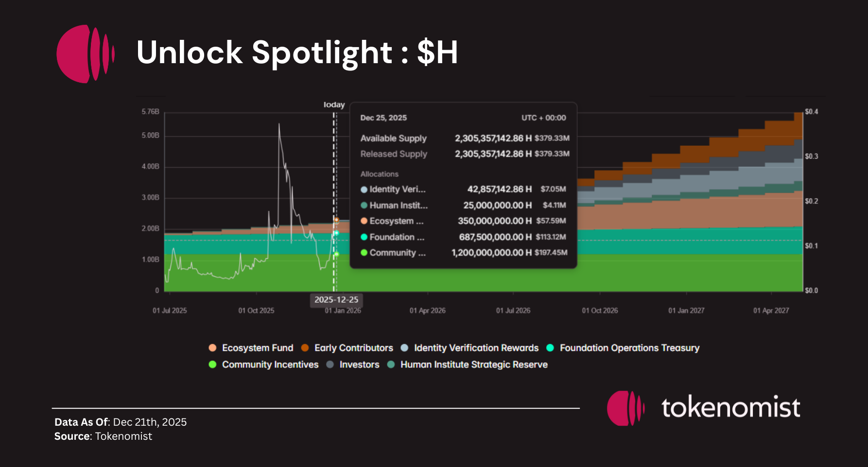Click the Tokenomist logo icon at bottom right
Image resolution: width=868 pixels, height=467 pixels.
click(x=625, y=408)
